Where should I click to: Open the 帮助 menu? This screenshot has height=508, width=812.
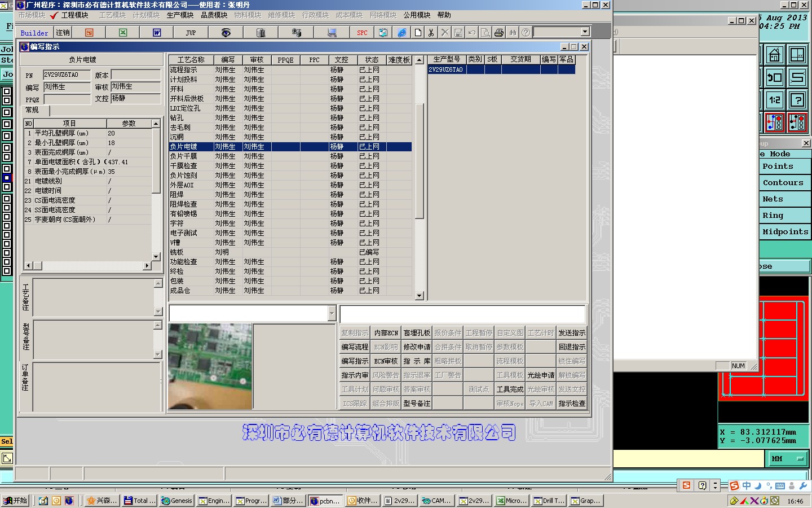tap(444, 15)
